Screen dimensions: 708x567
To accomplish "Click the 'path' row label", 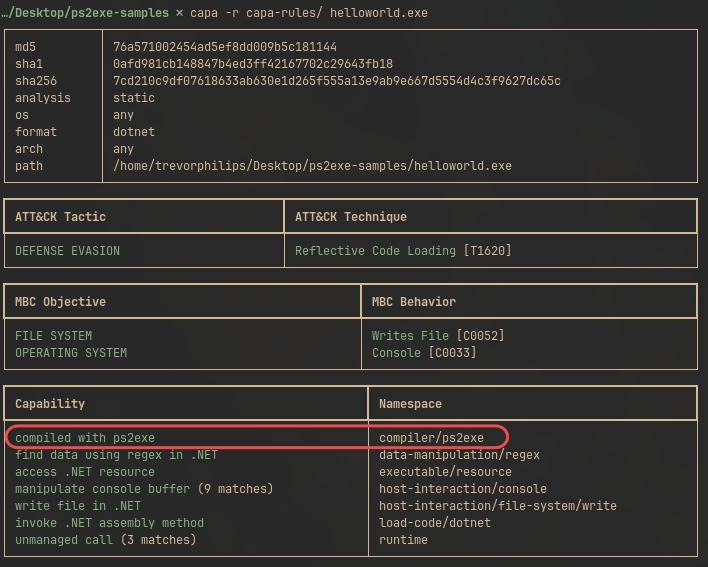I will coord(29,166).
